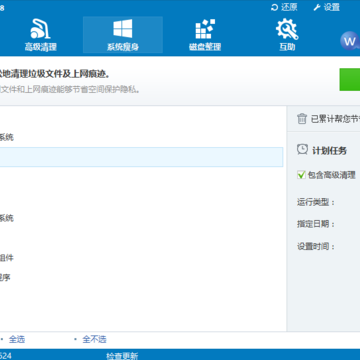Image resolution: width=360 pixels, height=360 pixels.
Task: Click the 全选 select all link
Action: coord(17,339)
